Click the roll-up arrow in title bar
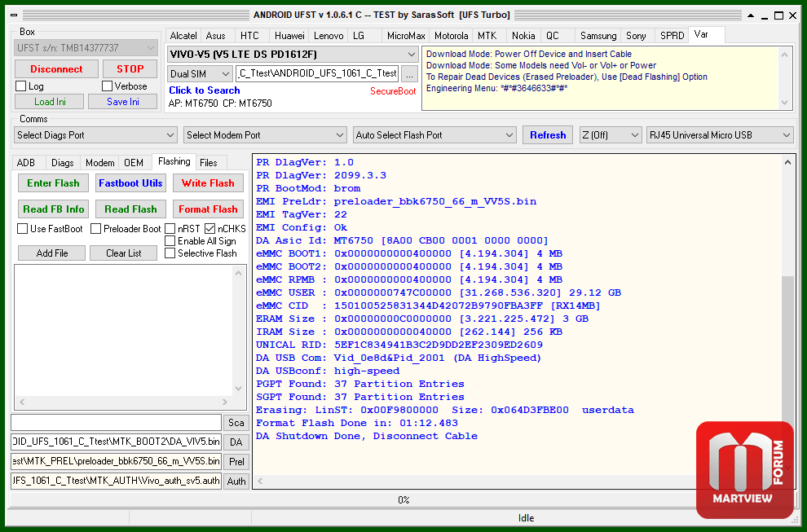Viewport: 807px width, 532px height. click(x=751, y=15)
